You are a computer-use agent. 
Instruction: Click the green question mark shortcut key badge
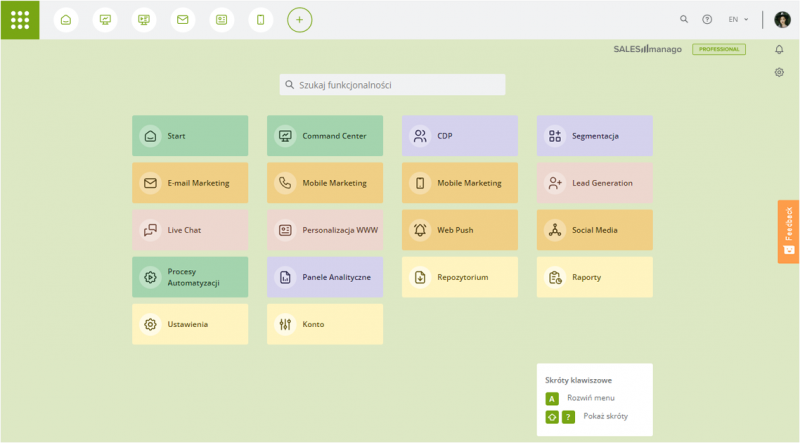coord(568,417)
